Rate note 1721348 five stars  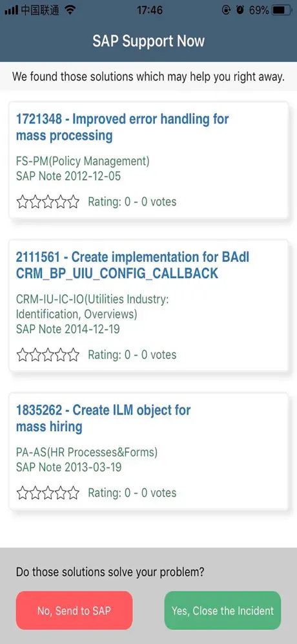[x=73, y=202]
